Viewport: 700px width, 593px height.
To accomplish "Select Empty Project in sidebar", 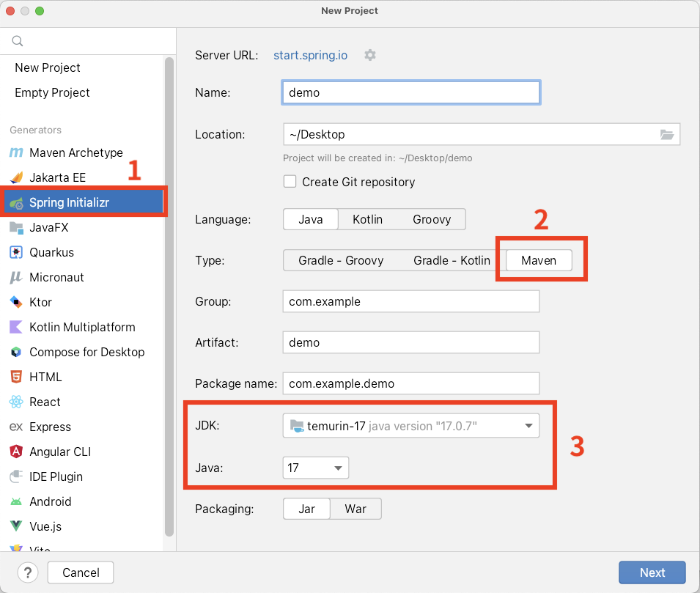I will point(52,92).
